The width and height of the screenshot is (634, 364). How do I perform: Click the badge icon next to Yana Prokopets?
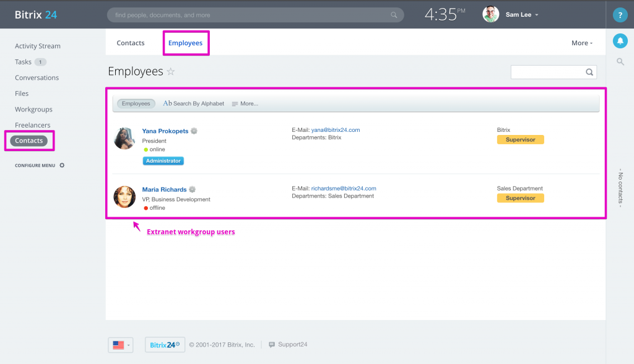point(194,131)
